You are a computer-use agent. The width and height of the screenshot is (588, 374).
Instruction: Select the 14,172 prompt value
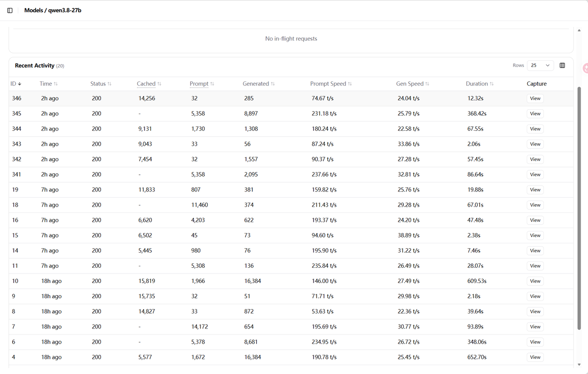click(200, 327)
